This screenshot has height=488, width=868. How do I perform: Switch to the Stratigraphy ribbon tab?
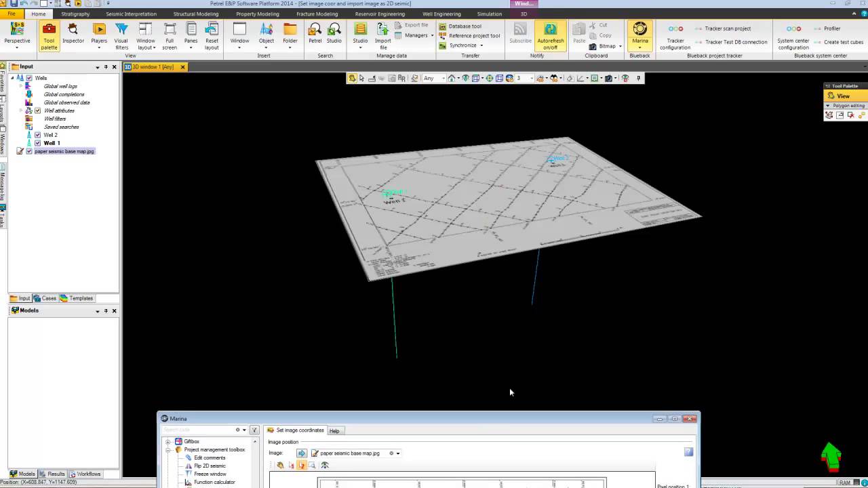click(x=75, y=14)
